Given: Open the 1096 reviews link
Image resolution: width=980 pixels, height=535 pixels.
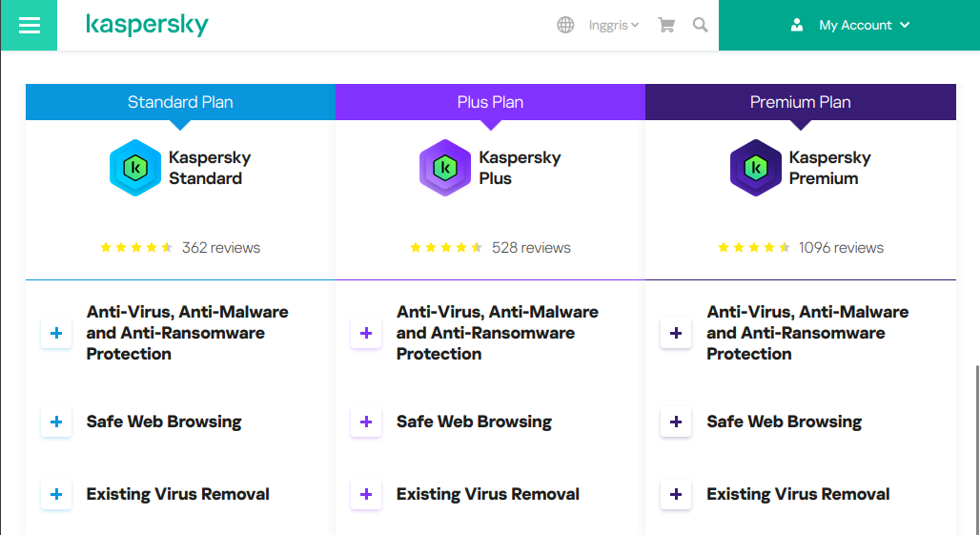Looking at the screenshot, I should [x=841, y=248].
